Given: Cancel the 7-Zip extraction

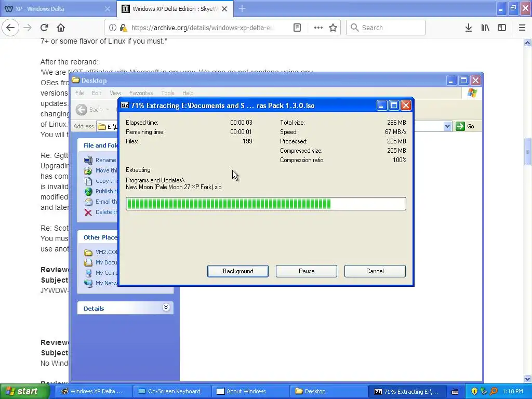Looking at the screenshot, I should pyautogui.click(x=375, y=271).
